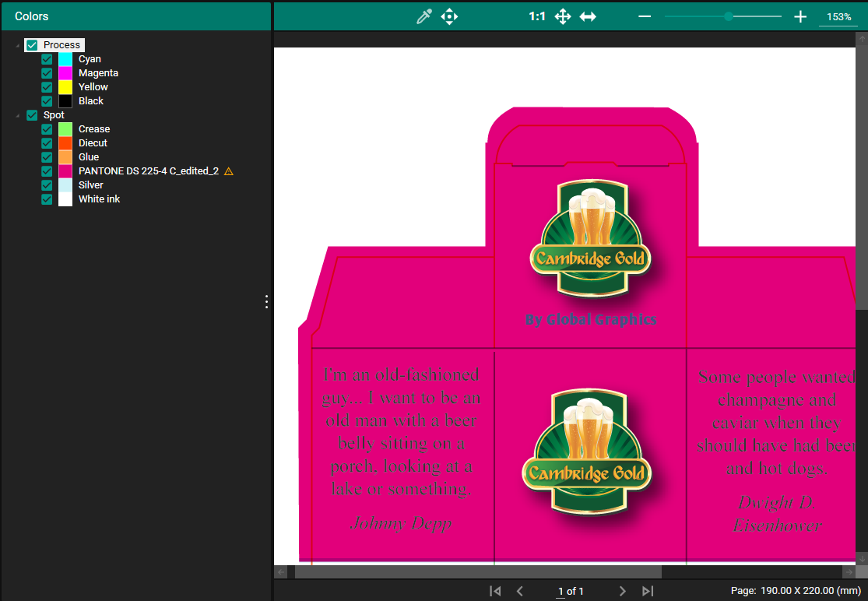Disable the White ink checkbox
Image resolution: width=868 pixels, height=601 pixels.
47,199
